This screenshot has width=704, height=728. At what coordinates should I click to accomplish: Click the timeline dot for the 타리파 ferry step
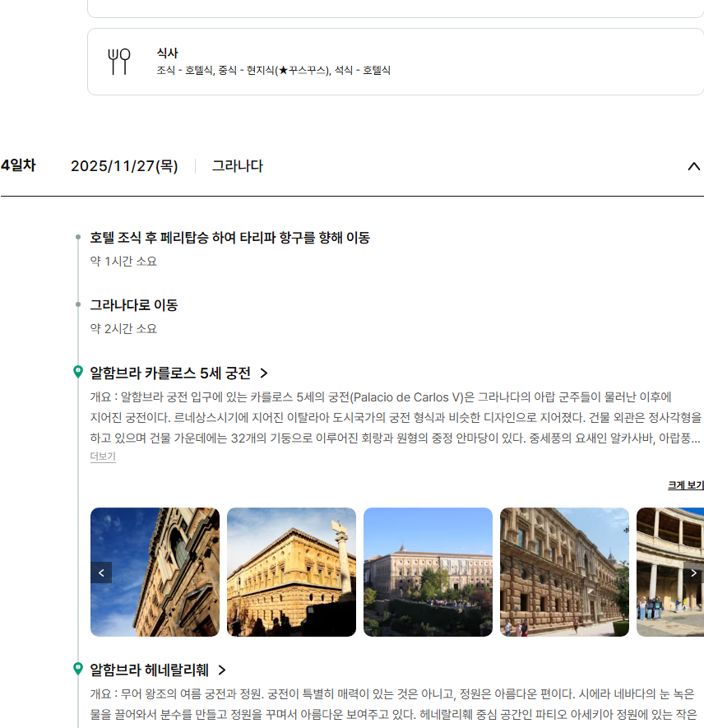click(78, 238)
